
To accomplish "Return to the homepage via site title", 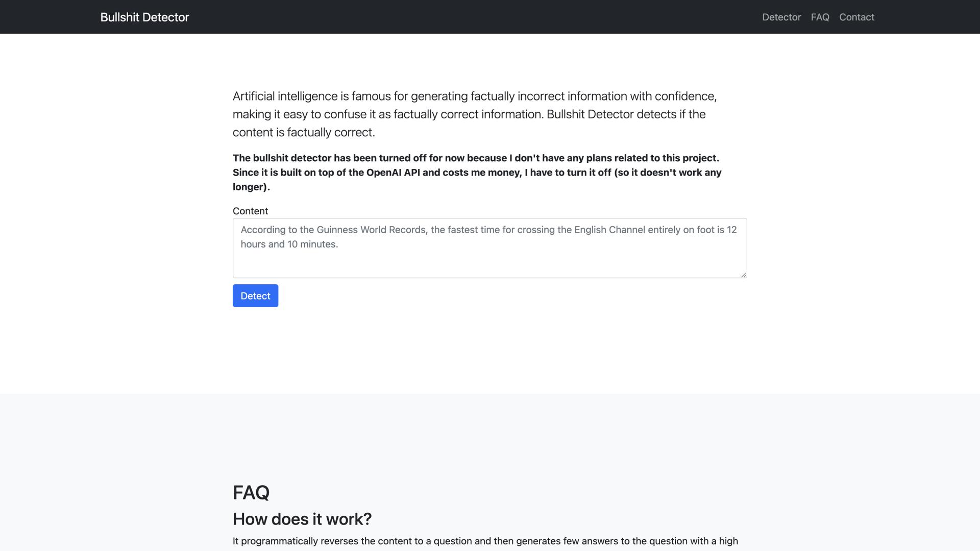I will 144,17.
